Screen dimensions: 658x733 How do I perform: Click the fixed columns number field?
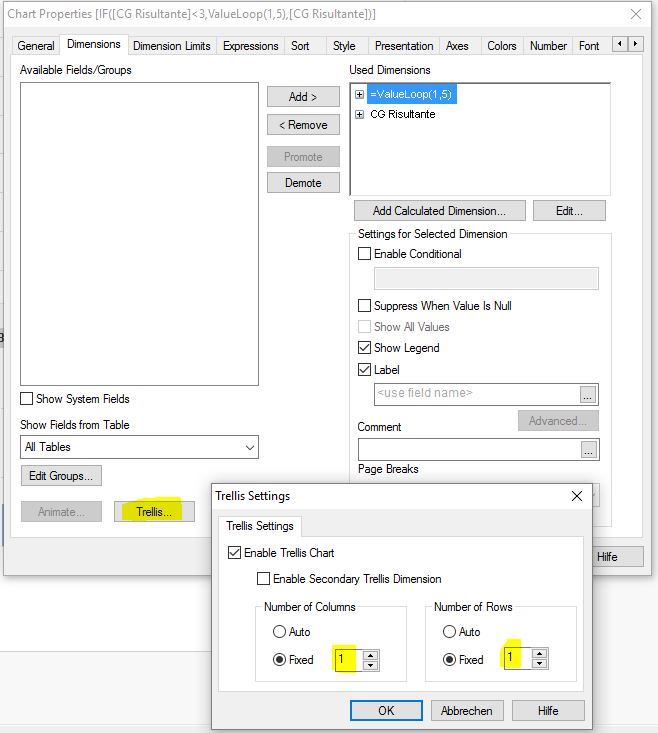click(349, 660)
